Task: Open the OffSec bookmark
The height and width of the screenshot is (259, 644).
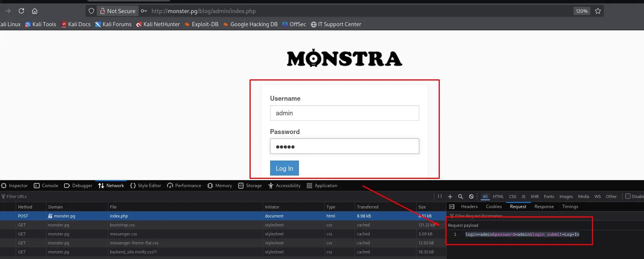Action: point(294,24)
